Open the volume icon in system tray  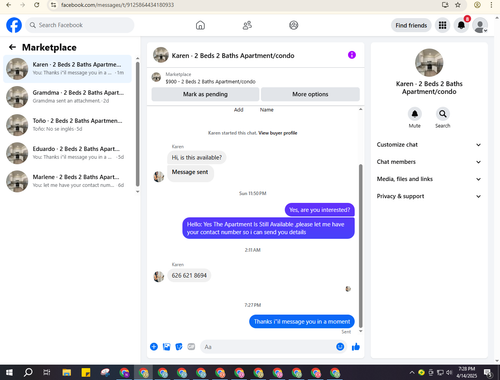pos(449,372)
